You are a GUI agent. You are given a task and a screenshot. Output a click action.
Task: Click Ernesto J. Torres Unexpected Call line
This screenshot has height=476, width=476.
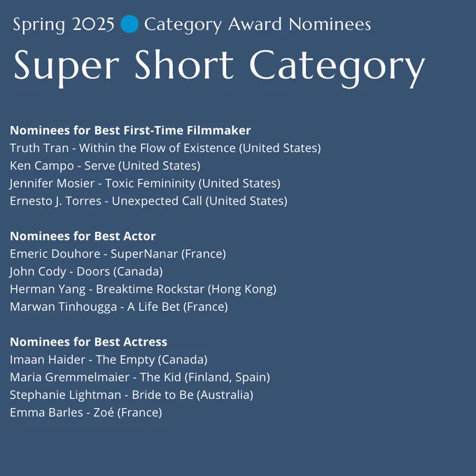click(x=148, y=201)
